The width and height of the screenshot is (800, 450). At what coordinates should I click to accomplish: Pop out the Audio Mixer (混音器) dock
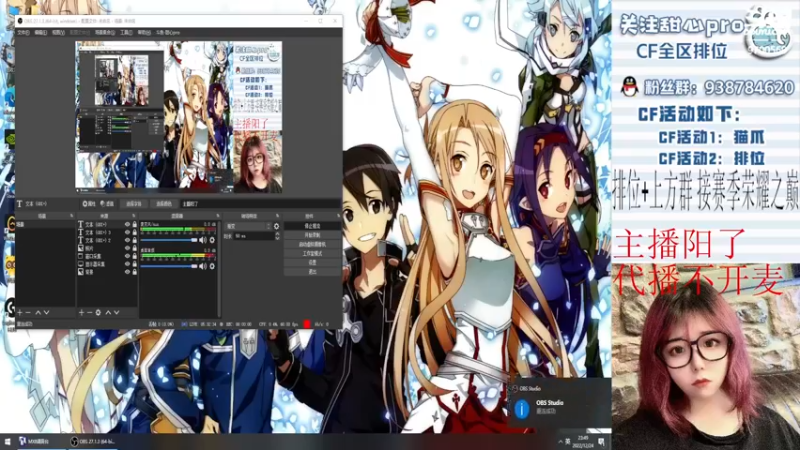click(x=218, y=216)
